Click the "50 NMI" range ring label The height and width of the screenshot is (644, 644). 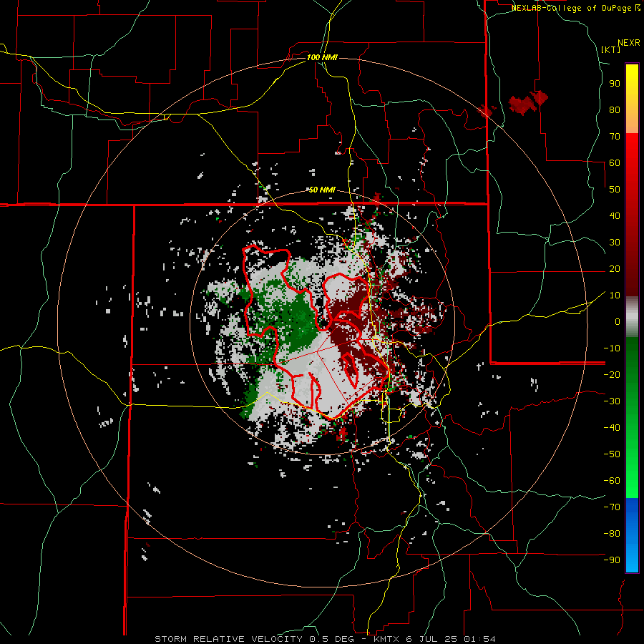[322, 190]
